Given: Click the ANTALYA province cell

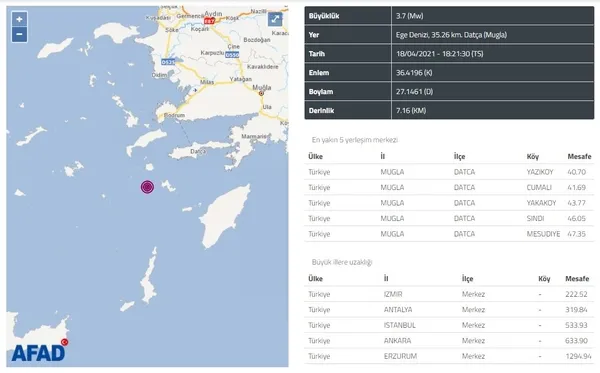Looking at the screenshot, I should point(398,310).
